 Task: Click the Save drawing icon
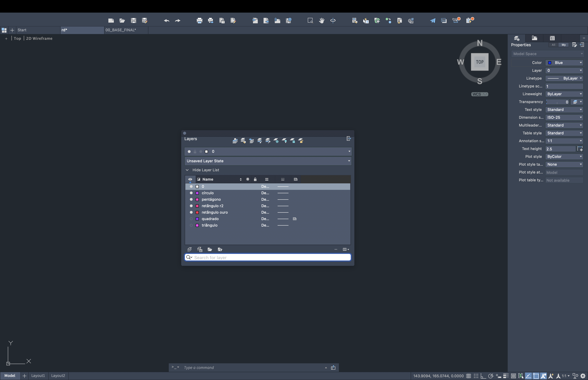tap(134, 20)
